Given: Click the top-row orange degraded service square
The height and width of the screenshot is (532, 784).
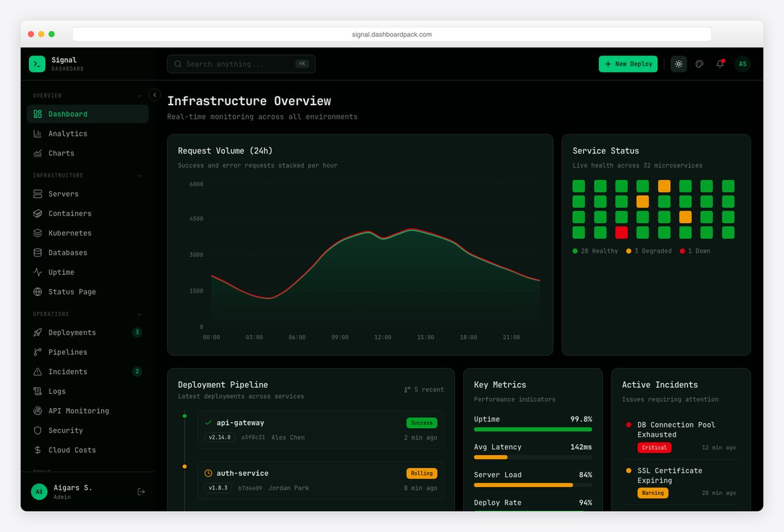Looking at the screenshot, I should tap(664, 186).
